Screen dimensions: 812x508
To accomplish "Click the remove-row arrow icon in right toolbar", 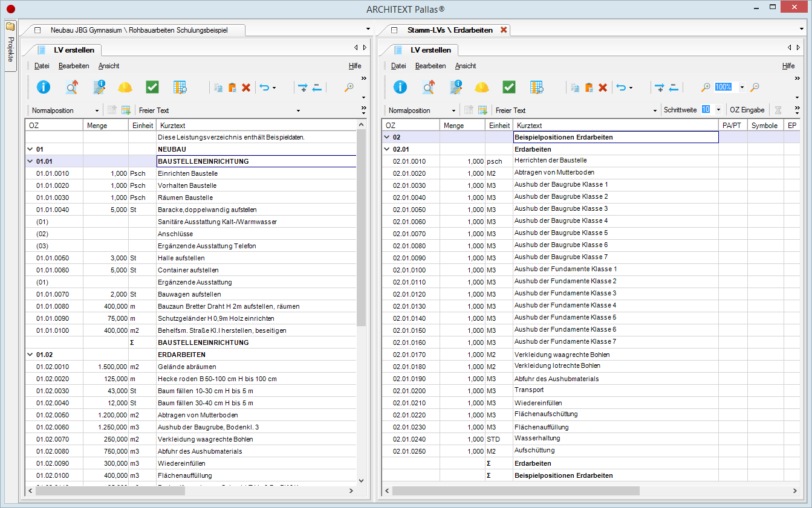I will coord(674,88).
